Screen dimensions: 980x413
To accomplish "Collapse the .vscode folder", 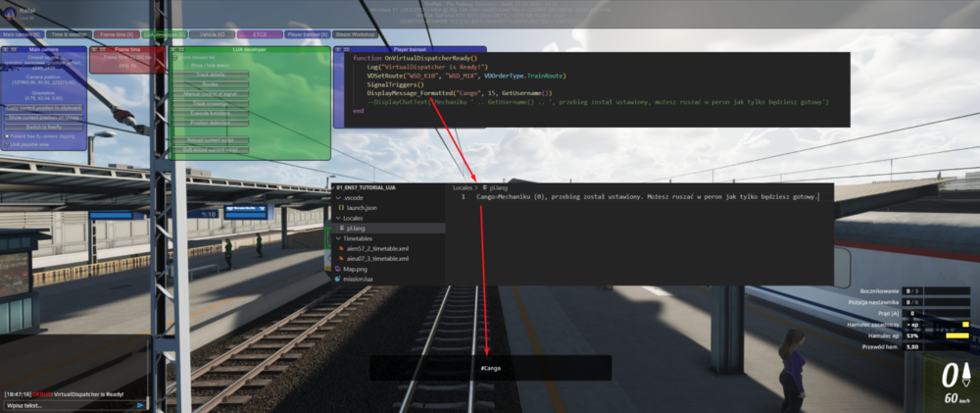I will 339,197.
